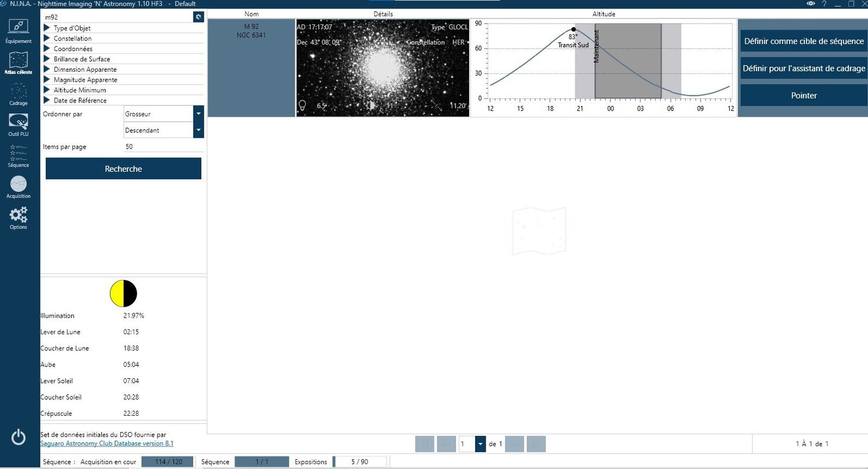This screenshot has width=868, height=469.
Task: Click the Nom column header
Action: coord(252,14)
